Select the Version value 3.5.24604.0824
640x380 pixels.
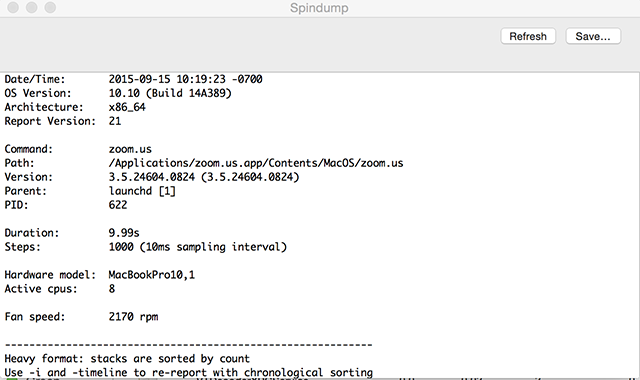[x=204, y=177]
